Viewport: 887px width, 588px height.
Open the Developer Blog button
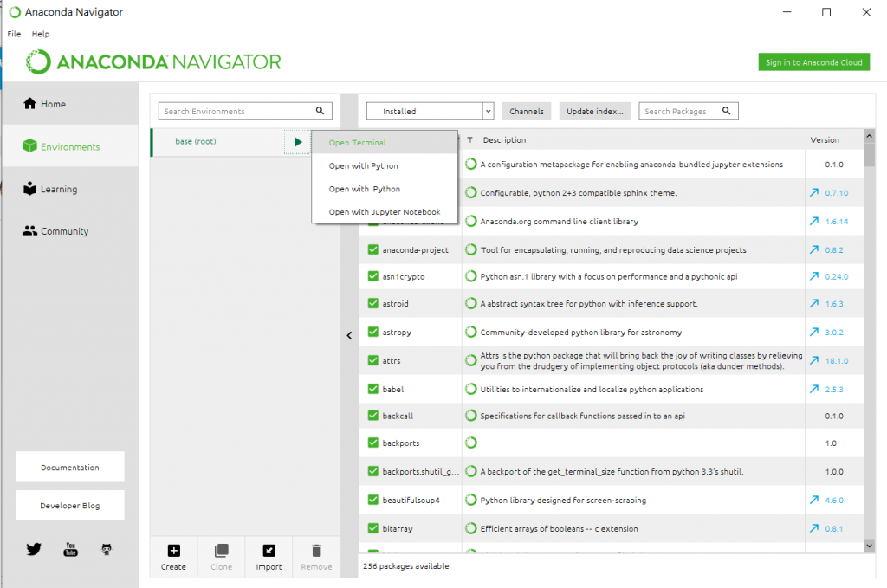coord(70,505)
